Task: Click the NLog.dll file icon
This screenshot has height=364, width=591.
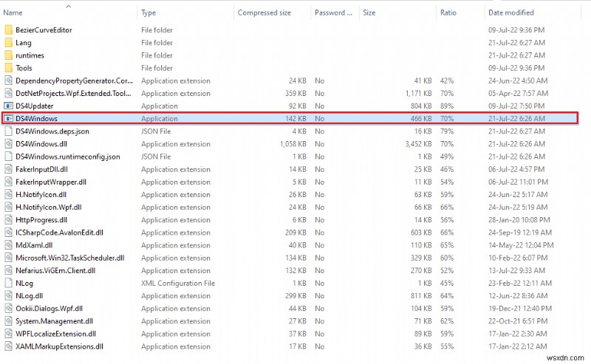Action: coord(8,296)
